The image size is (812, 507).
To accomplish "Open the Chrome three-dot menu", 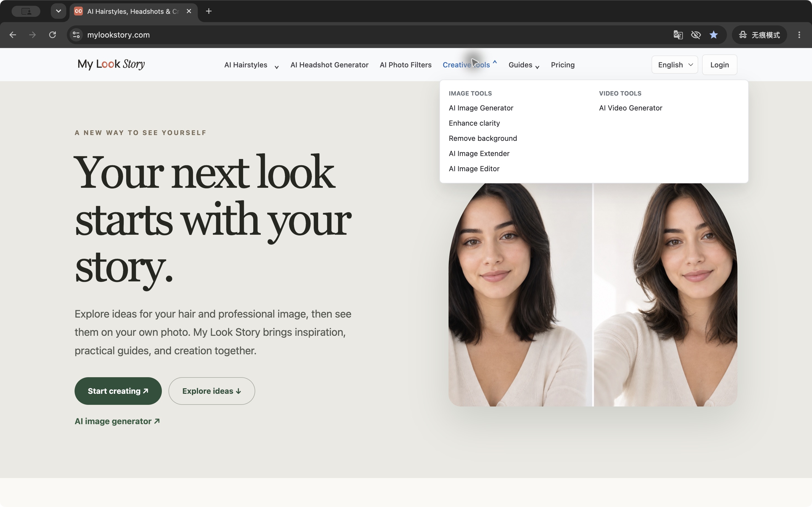I will 799,35.
